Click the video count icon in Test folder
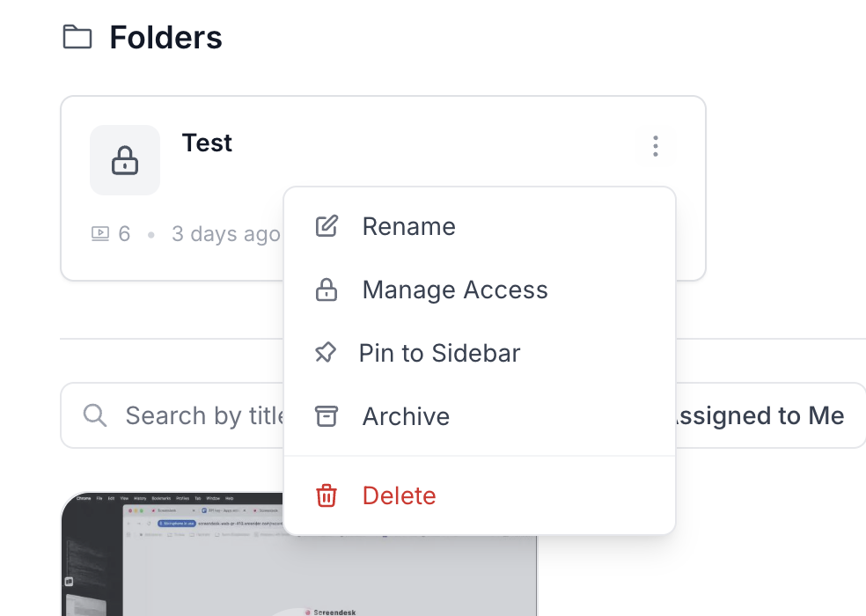Screen dimensions: 866x616 [x=100, y=234]
